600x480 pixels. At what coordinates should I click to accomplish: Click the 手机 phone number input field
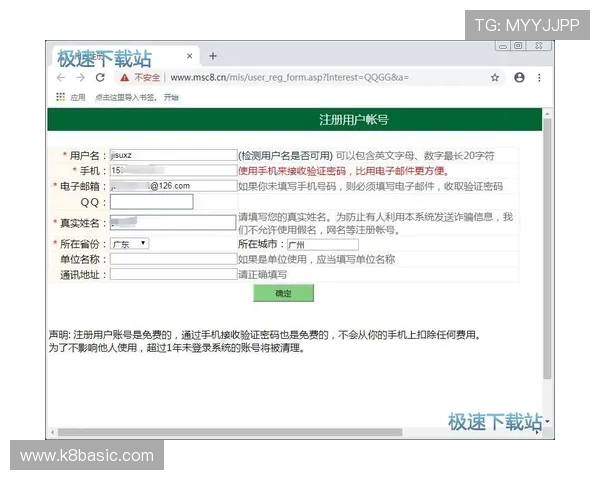tap(173, 170)
